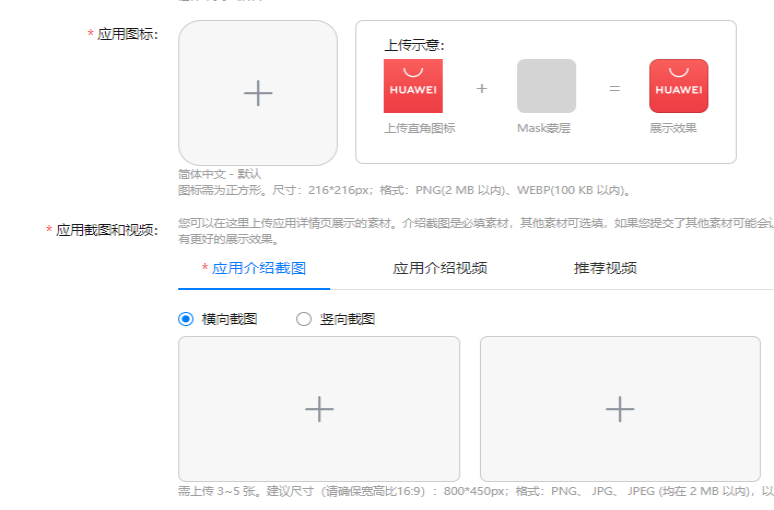Click the rounded HUAWEI display effect icon

[x=679, y=86]
